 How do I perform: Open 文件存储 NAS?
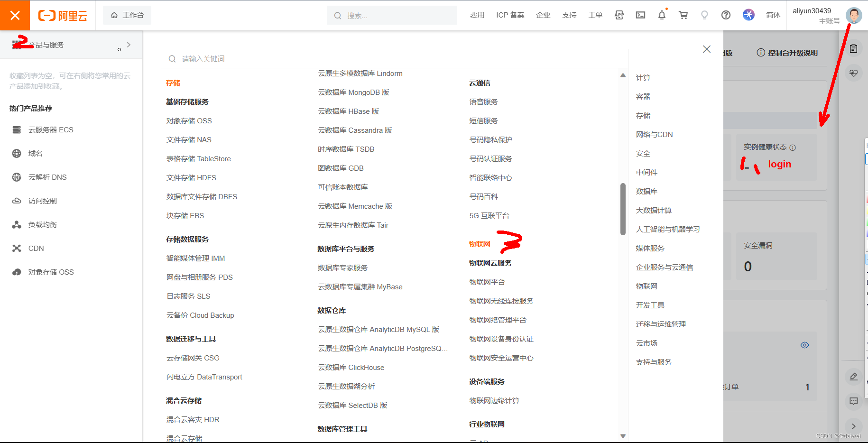point(189,140)
